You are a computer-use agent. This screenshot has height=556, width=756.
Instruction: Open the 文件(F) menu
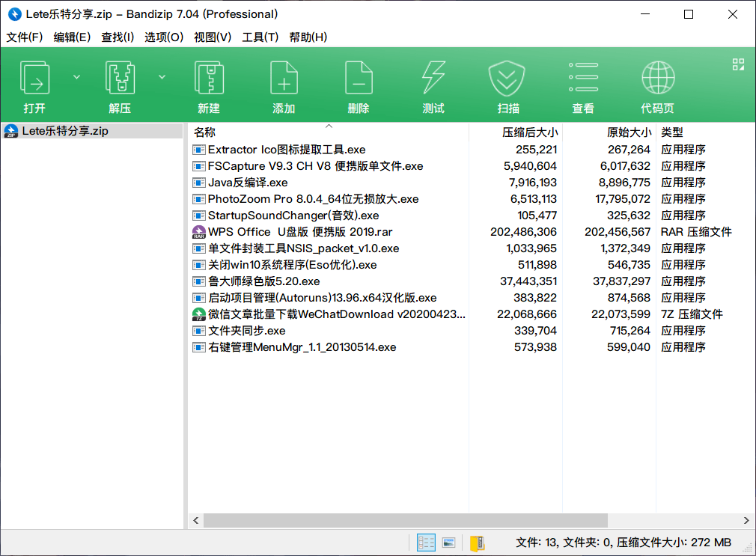pos(25,37)
